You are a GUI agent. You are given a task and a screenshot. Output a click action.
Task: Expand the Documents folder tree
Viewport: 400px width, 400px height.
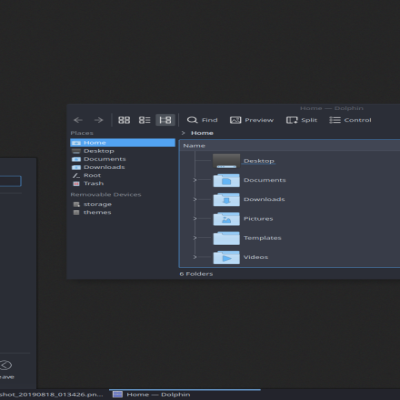pos(195,180)
